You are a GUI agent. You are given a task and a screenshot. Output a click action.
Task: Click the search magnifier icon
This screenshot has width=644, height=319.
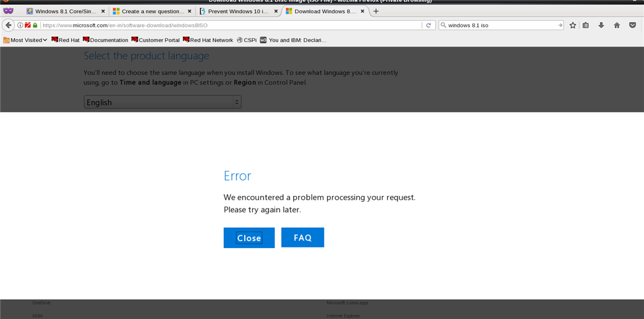point(443,25)
